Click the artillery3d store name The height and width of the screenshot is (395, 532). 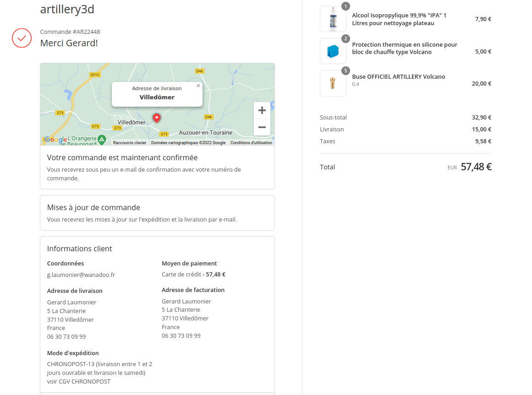click(67, 9)
